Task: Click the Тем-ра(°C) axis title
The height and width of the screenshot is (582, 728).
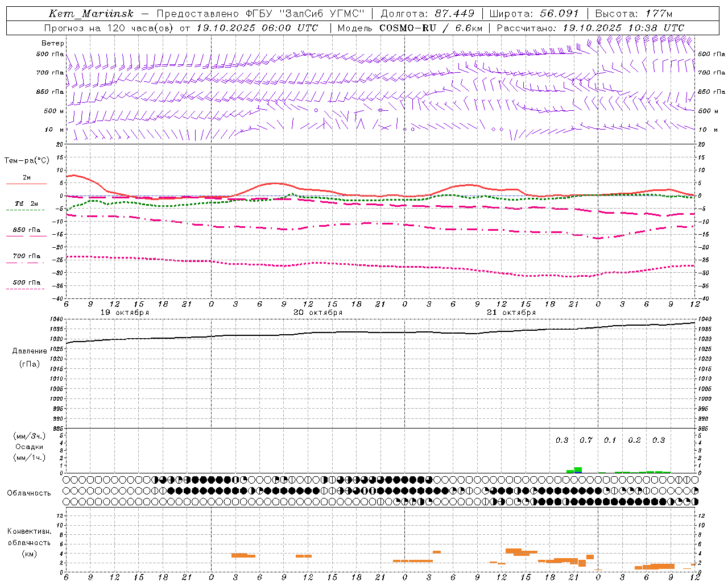Action: pyautogui.click(x=27, y=161)
